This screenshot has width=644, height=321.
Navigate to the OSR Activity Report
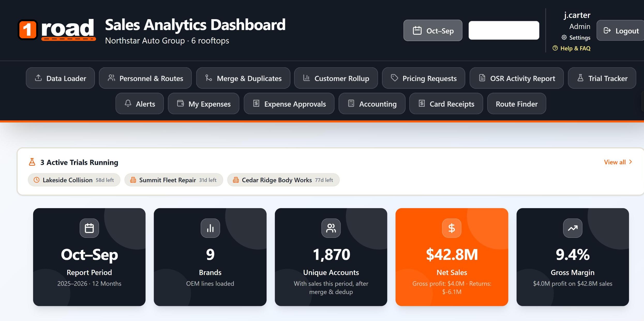click(516, 78)
